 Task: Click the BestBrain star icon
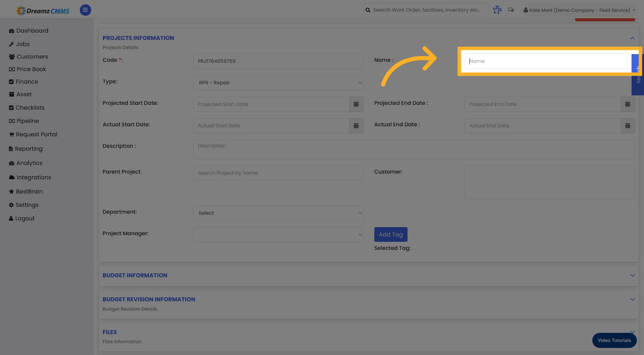click(x=11, y=191)
